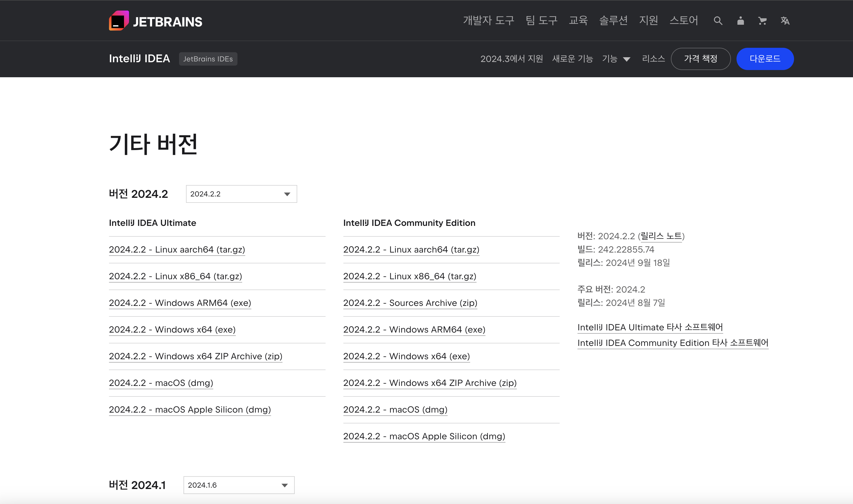This screenshot has width=853, height=504.
Task: Select the 솔루션 menu item
Action: [x=613, y=20]
